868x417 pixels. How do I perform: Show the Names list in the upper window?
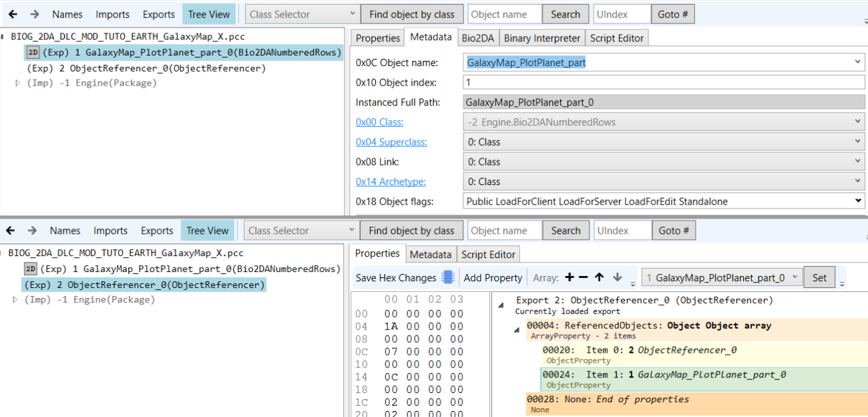67,14
